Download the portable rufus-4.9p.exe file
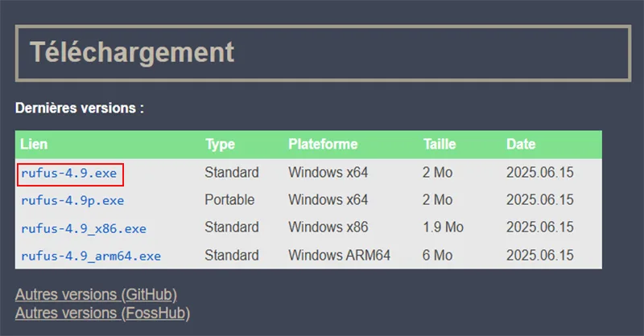 [x=72, y=201]
